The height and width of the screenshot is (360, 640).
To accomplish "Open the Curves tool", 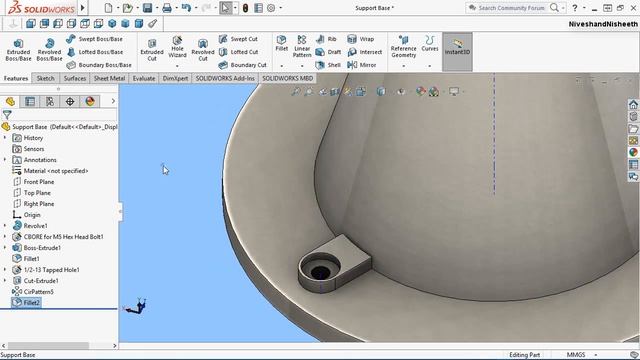I will click(430, 43).
